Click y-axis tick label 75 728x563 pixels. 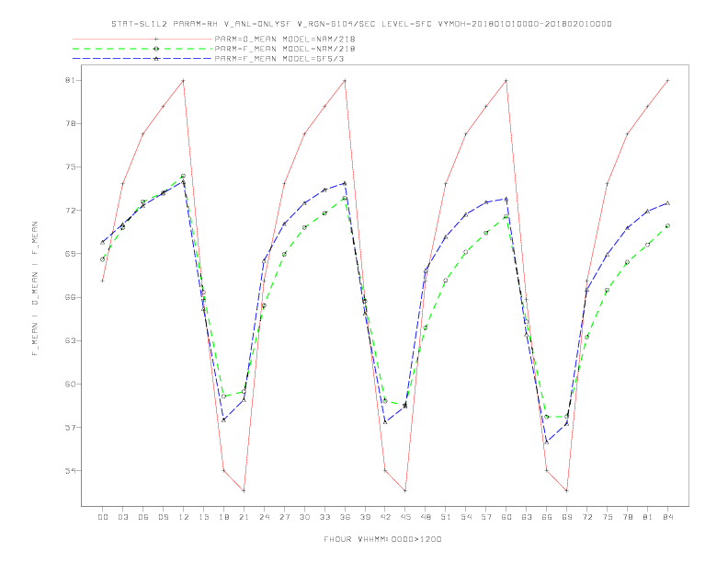click(x=70, y=167)
